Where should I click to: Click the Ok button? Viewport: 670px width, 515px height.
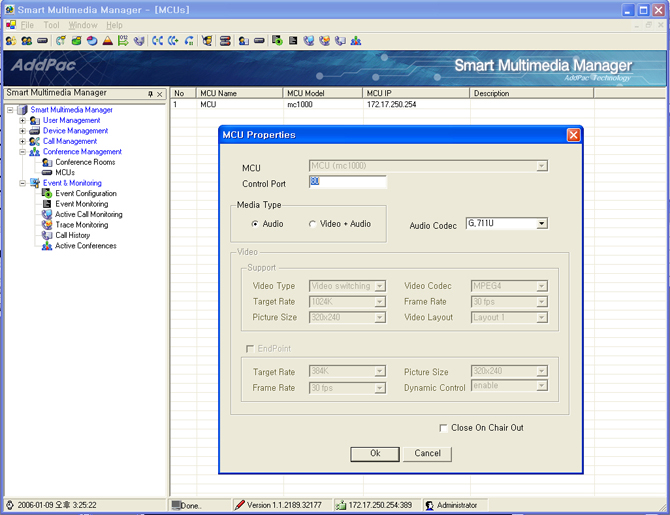pos(375,453)
